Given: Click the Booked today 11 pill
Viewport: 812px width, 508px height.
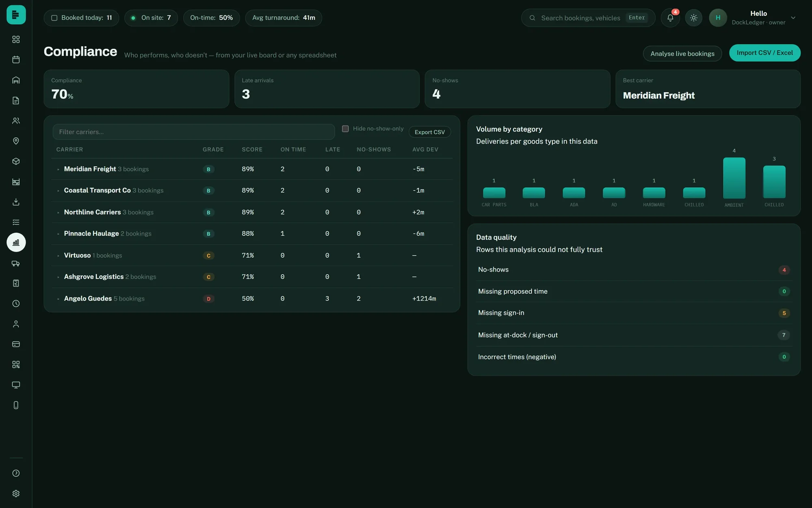Looking at the screenshot, I should pos(81,18).
